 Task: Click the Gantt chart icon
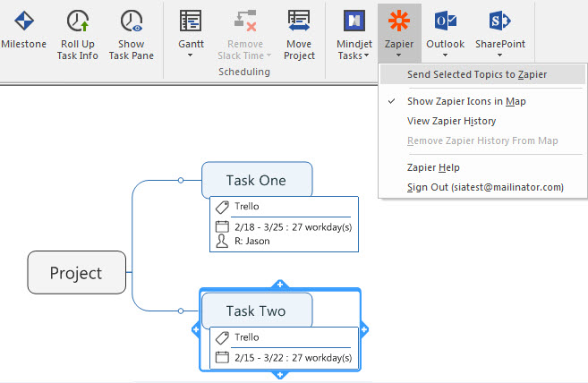coord(190,21)
